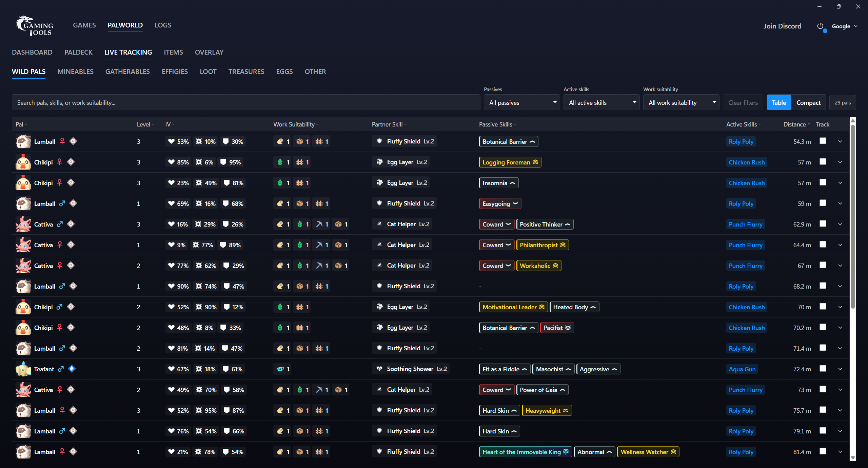Click the power icon beside Google
Screen dimensions: 868x468
(820, 26)
